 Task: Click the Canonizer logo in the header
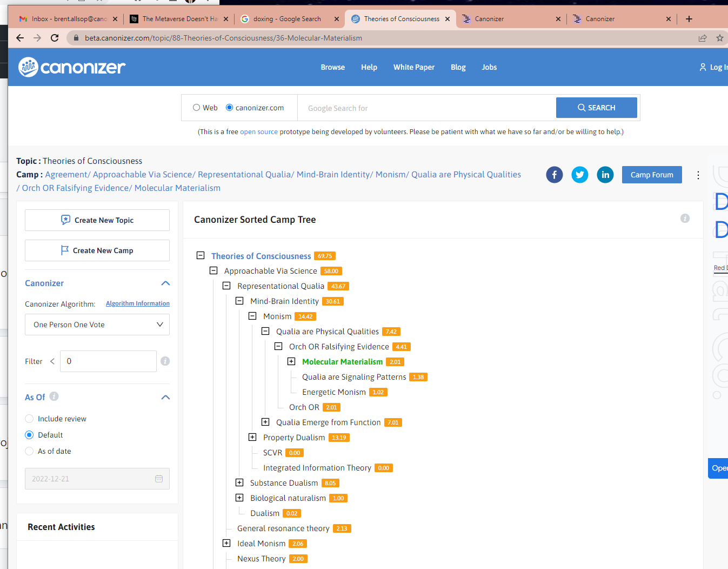pyautogui.click(x=71, y=67)
